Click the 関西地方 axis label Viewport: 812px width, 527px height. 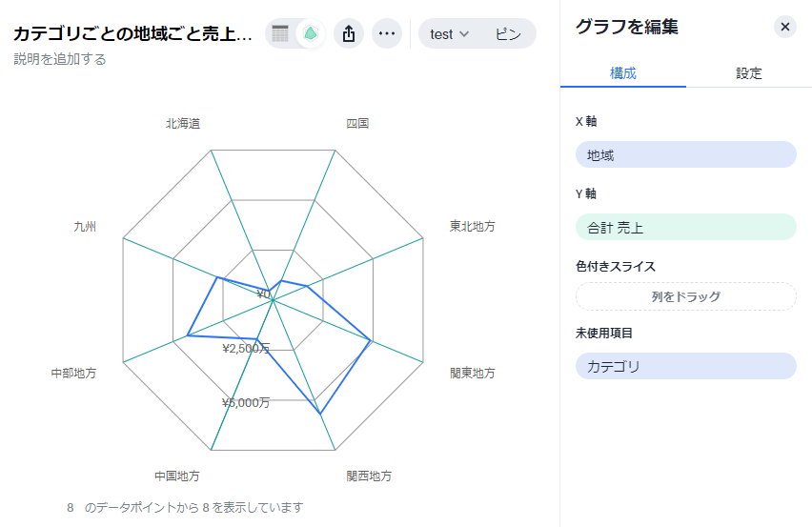(368, 476)
